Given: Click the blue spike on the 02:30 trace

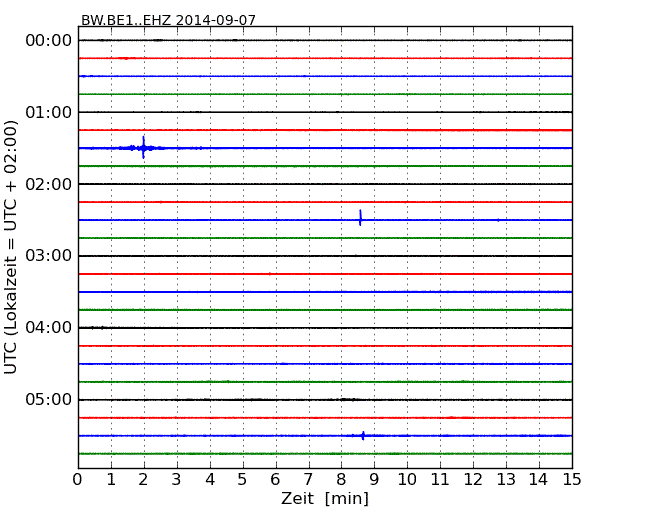Looking at the screenshot, I should tap(360, 218).
